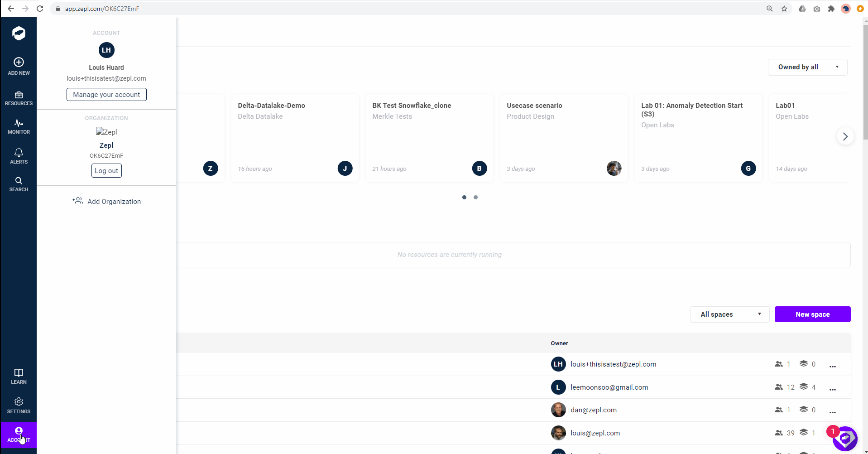
Task: Click owner dan@zepl.com
Action: [594, 410]
